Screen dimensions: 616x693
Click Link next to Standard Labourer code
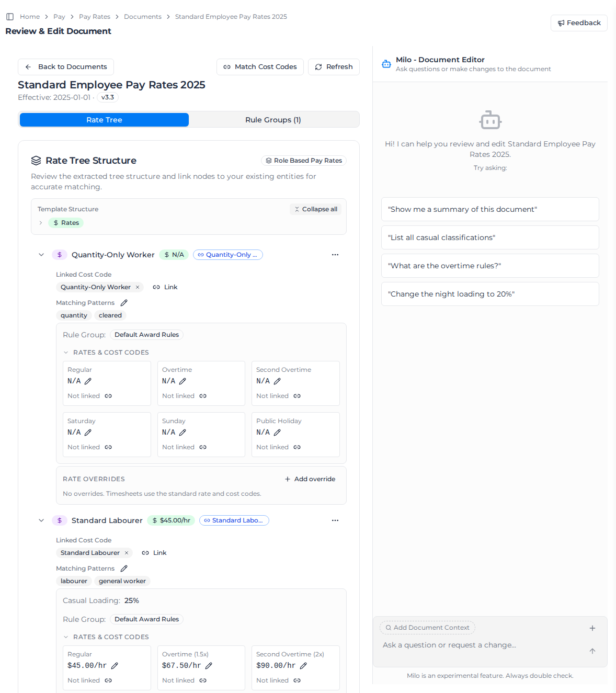pyautogui.click(x=154, y=553)
